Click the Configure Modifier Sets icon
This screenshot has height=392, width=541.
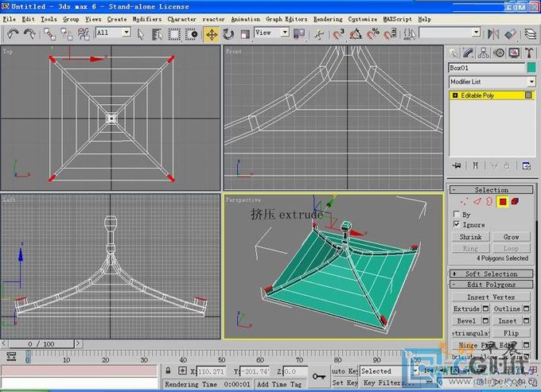pos(527,166)
